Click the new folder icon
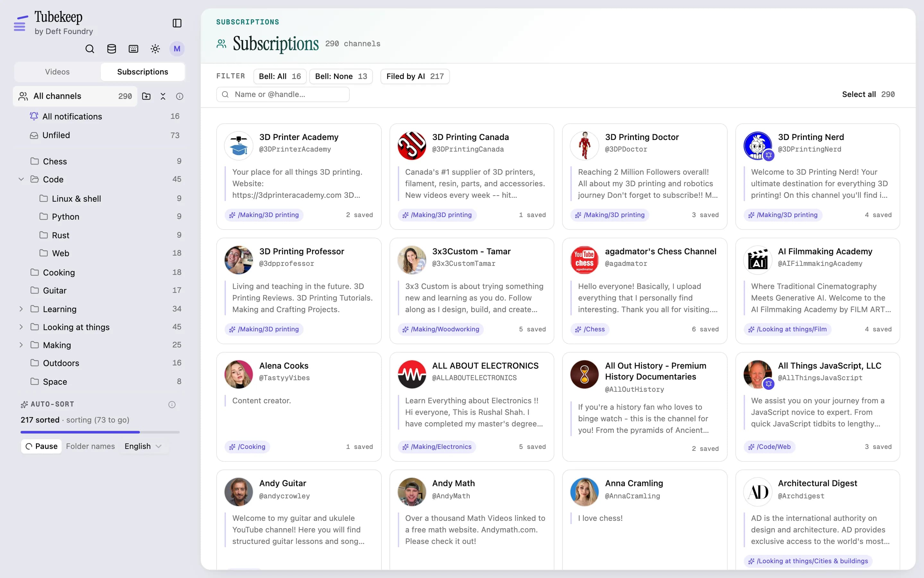Image resolution: width=924 pixels, height=578 pixels. (146, 96)
